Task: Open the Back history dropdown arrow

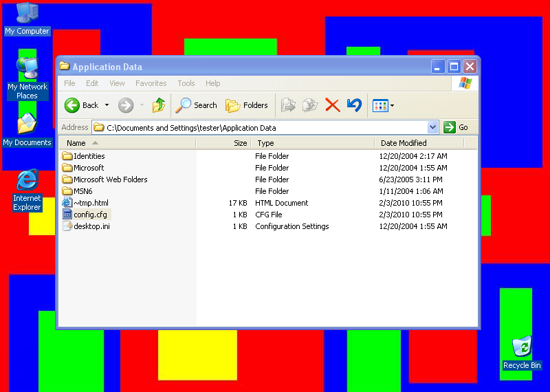Action: (107, 105)
